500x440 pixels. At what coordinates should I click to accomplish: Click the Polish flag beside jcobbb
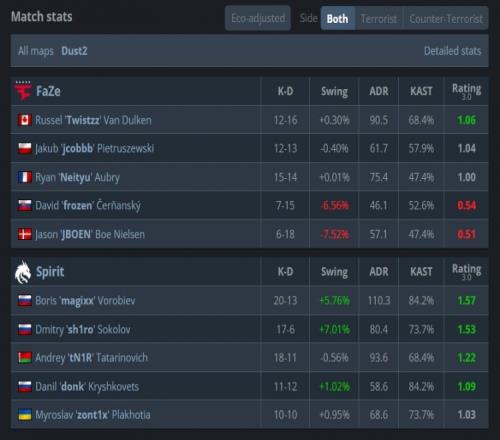click(x=25, y=148)
